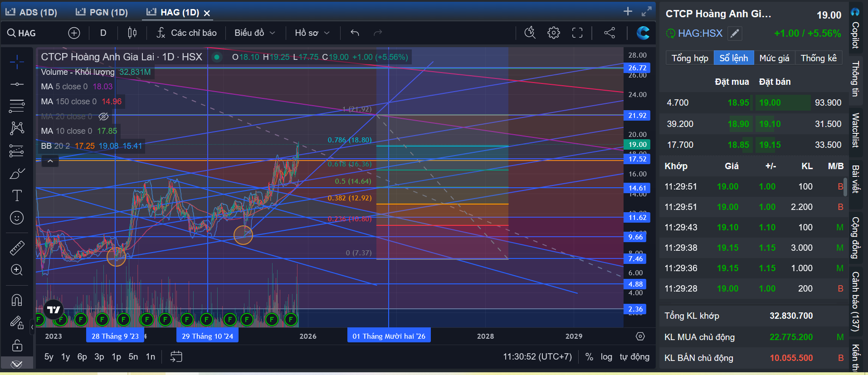Click the trades list scrollbar

point(845,187)
